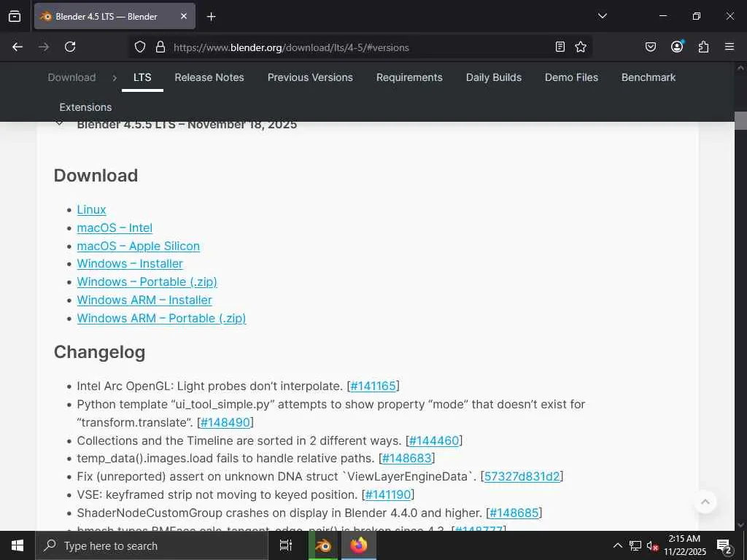Open issue #141190 link
Image resolution: width=747 pixels, height=560 pixels.
coord(388,494)
